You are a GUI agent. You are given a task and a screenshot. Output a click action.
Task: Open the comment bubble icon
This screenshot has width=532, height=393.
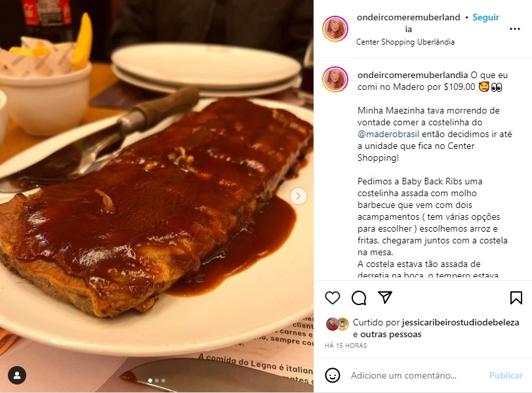click(x=359, y=298)
